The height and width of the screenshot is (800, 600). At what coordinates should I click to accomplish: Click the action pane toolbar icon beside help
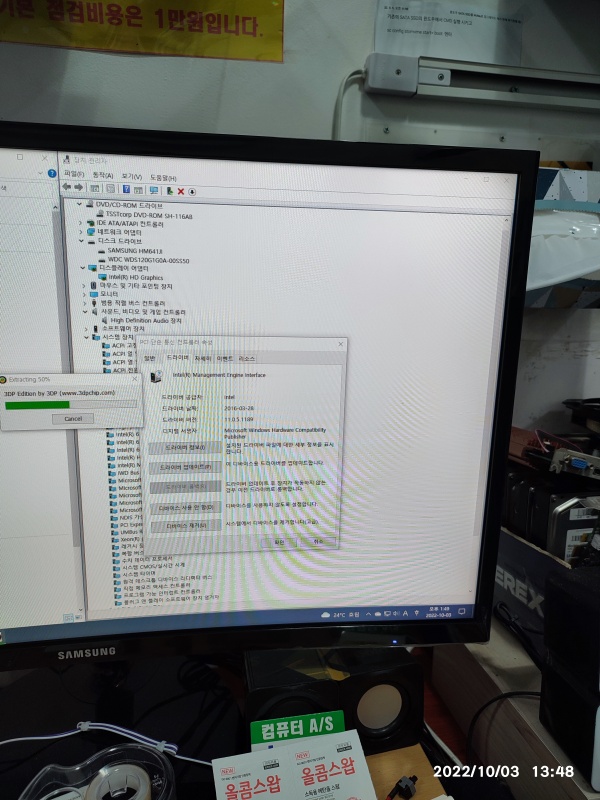138,190
